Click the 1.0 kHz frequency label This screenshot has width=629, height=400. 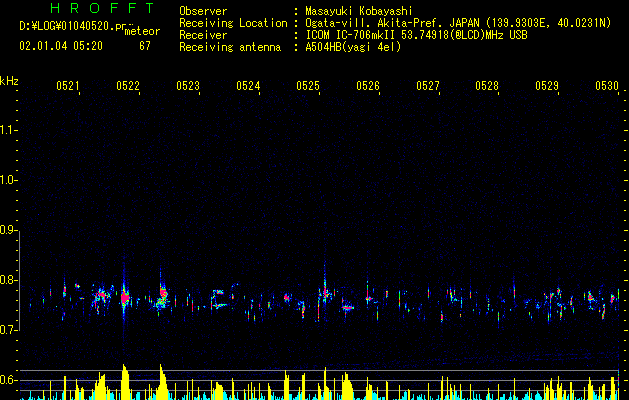[x=7, y=180]
